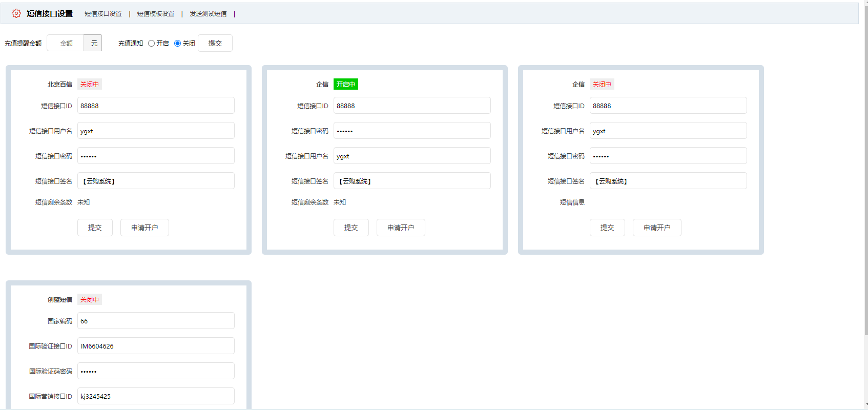Image resolution: width=868 pixels, height=410 pixels.
Task: Edit the 国际验证接口ID field
Action: point(156,346)
